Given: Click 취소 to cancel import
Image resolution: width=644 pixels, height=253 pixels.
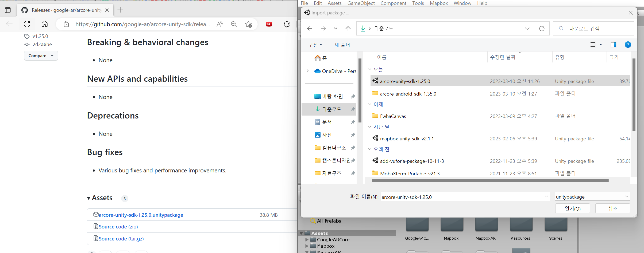Looking at the screenshot, I should tap(612, 208).
